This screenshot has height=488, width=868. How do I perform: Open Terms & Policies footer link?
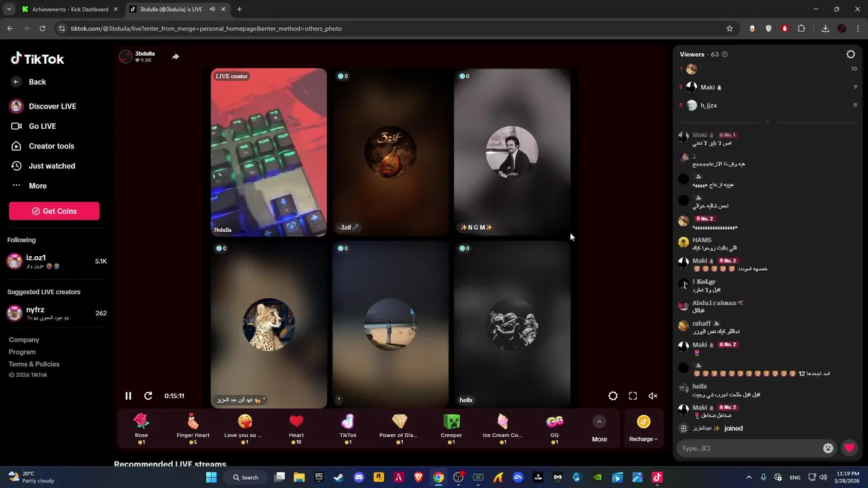point(34,364)
